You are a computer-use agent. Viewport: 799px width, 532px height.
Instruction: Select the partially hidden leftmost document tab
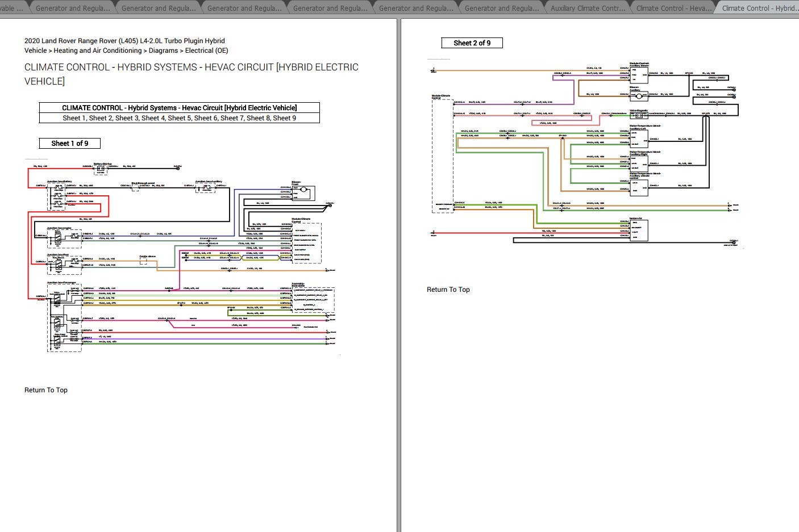(13, 9)
